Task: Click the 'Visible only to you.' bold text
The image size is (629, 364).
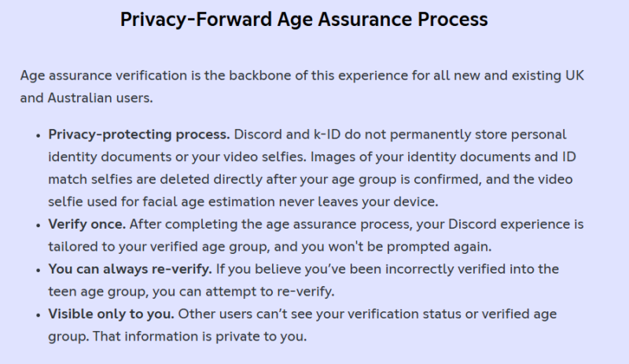Action: [111, 314]
